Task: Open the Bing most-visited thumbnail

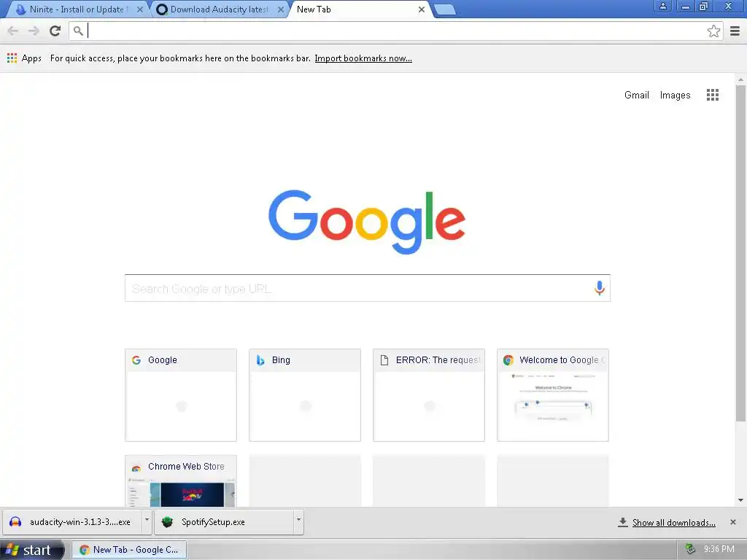Action: pyautogui.click(x=304, y=394)
